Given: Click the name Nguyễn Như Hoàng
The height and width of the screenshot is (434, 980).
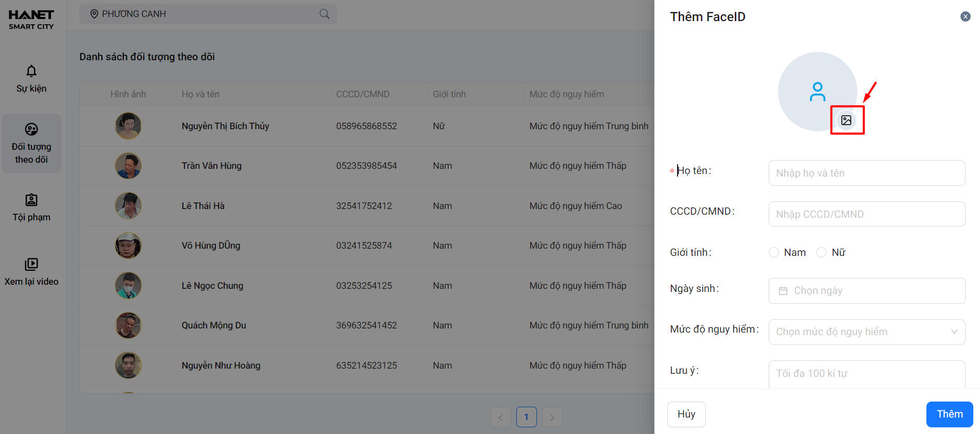Looking at the screenshot, I should pyautogui.click(x=221, y=366).
